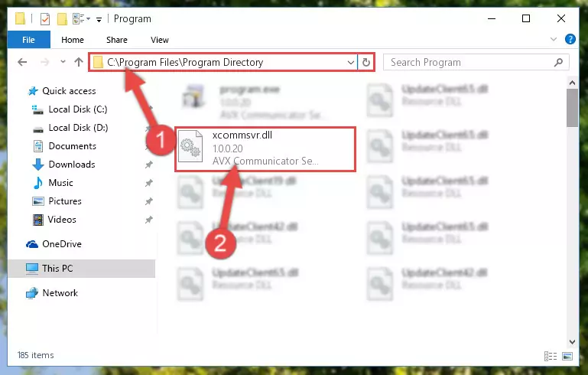Open Local Disk (D:)

[78, 128]
